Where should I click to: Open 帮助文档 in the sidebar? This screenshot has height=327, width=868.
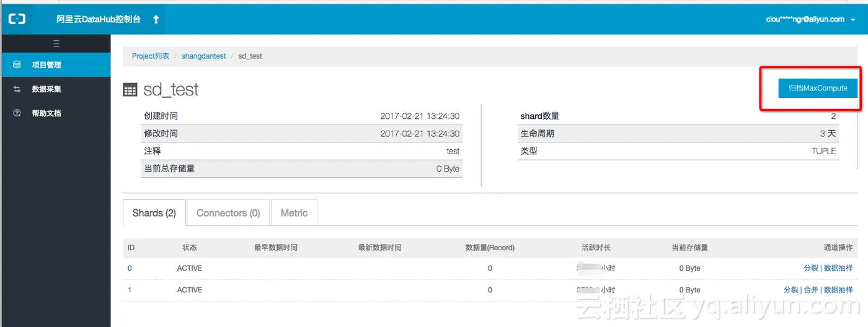pos(55,113)
